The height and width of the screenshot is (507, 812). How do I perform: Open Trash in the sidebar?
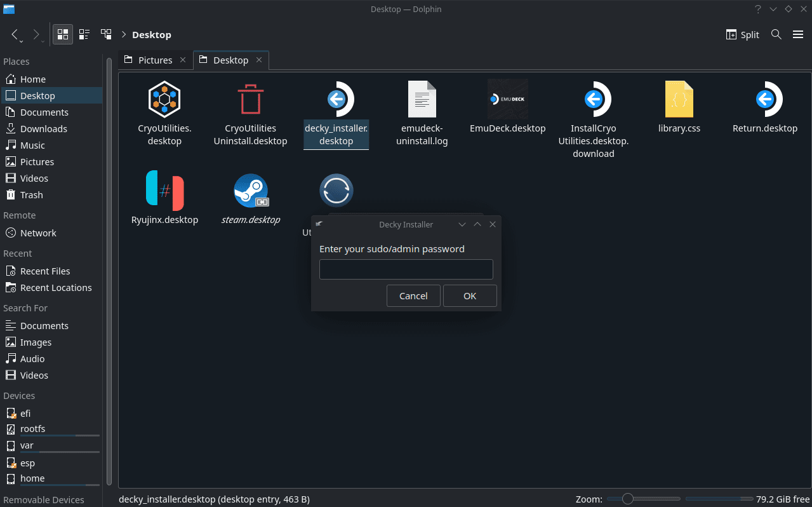51,195
